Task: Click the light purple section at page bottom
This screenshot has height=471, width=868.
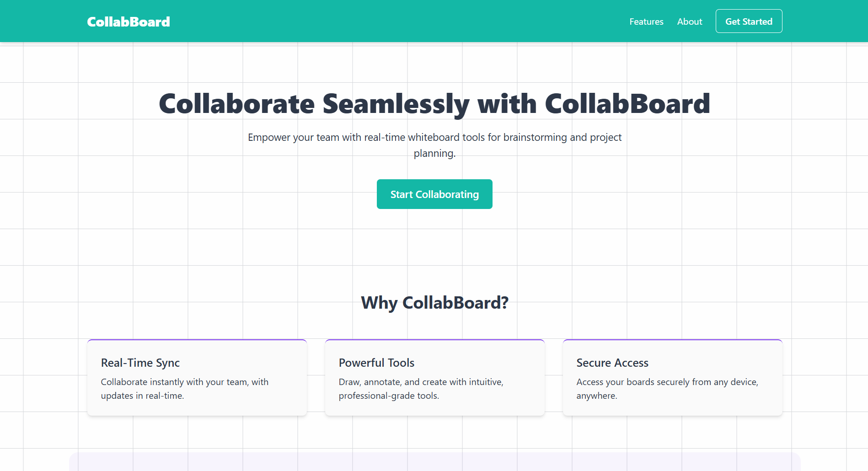Action: pos(434,463)
